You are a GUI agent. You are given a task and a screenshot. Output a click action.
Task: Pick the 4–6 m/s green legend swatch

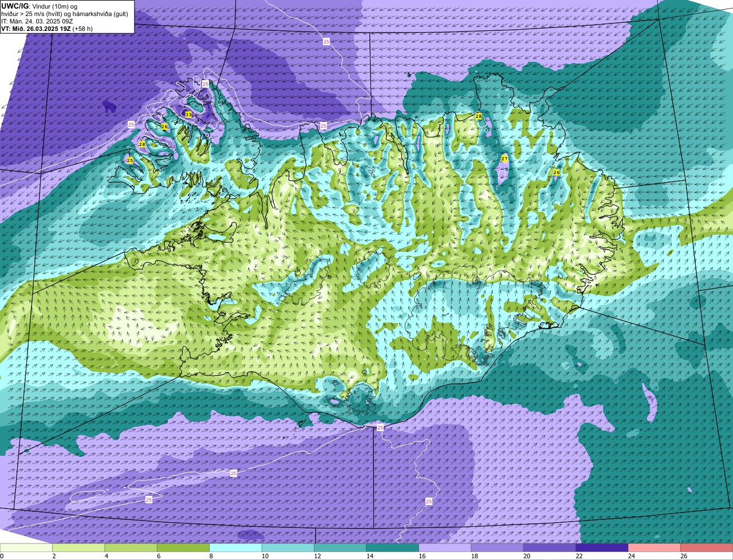coord(131,547)
